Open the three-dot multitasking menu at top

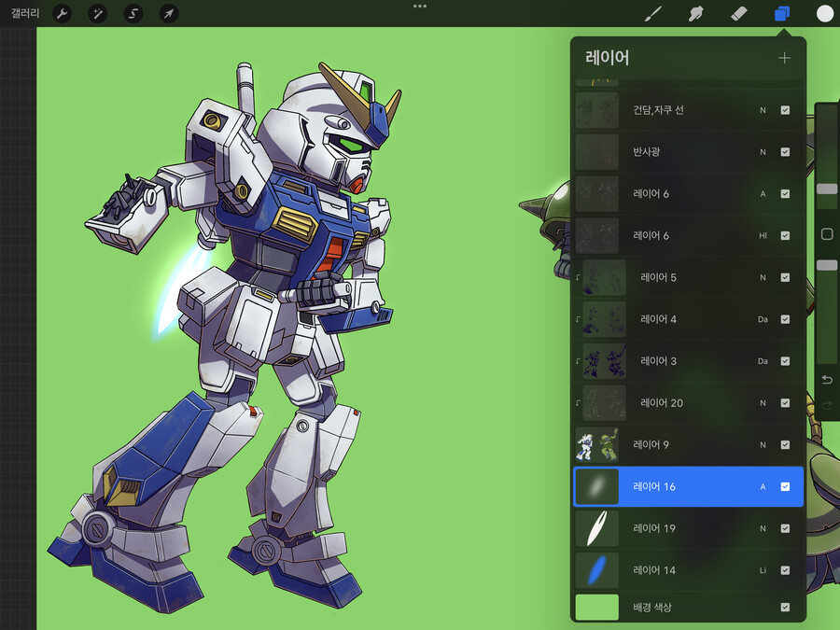pos(420,7)
